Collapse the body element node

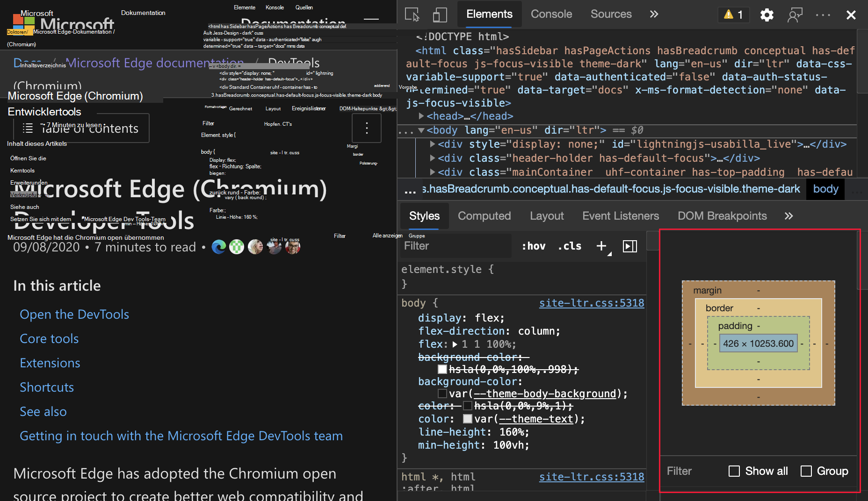pos(421,130)
